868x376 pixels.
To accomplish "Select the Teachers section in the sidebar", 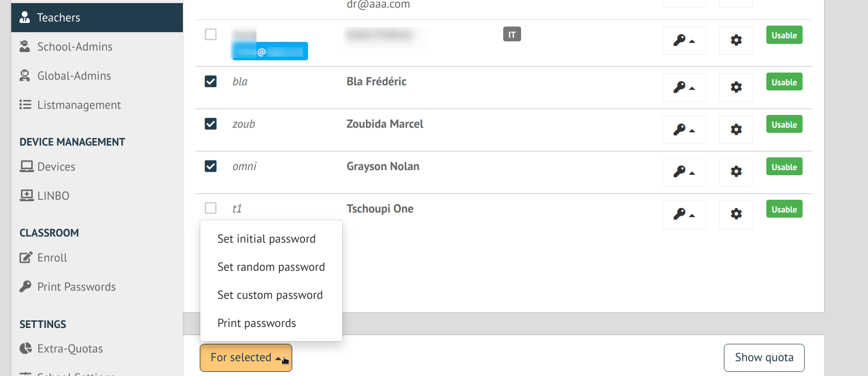I will [x=58, y=17].
